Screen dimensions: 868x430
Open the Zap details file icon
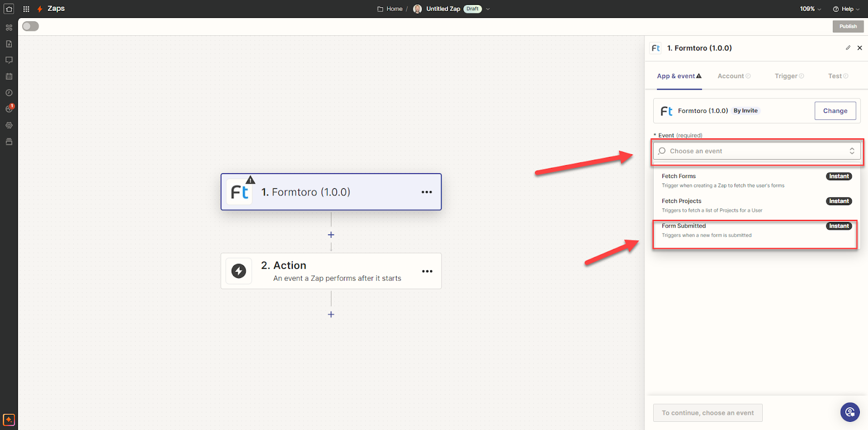pyautogui.click(x=9, y=44)
